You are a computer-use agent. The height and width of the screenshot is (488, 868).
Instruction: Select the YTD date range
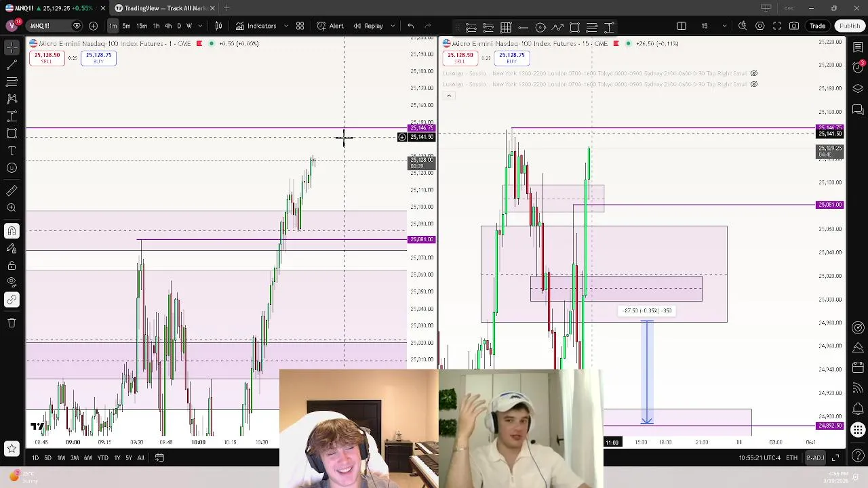tap(102, 457)
